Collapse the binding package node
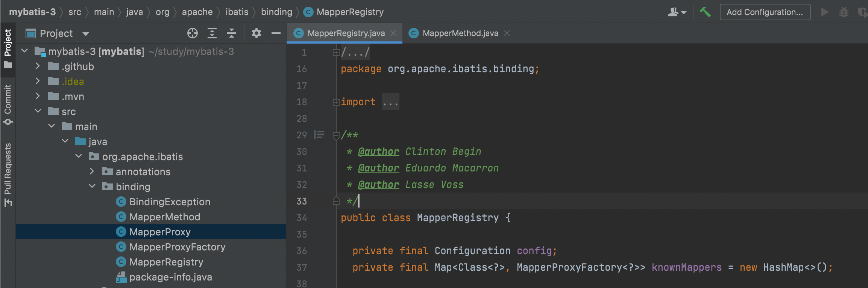Image resolution: width=868 pixels, height=288 pixels. [x=92, y=186]
